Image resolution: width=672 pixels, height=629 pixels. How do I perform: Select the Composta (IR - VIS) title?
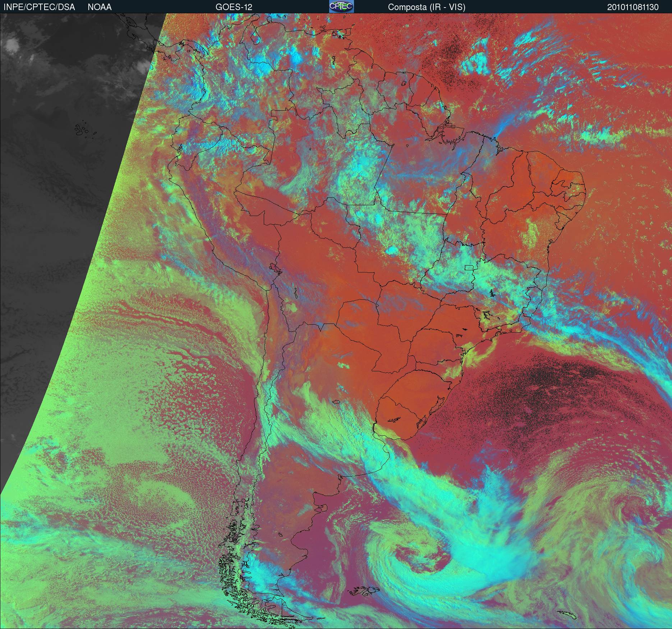(x=427, y=7)
